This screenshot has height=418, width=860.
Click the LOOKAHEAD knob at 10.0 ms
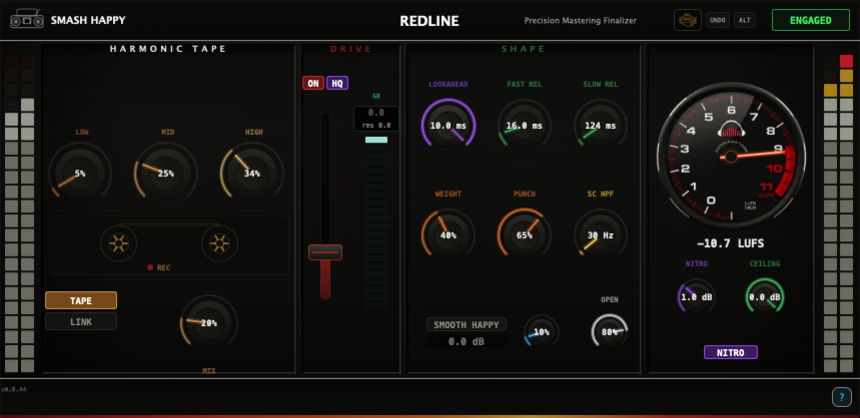coord(448,126)
